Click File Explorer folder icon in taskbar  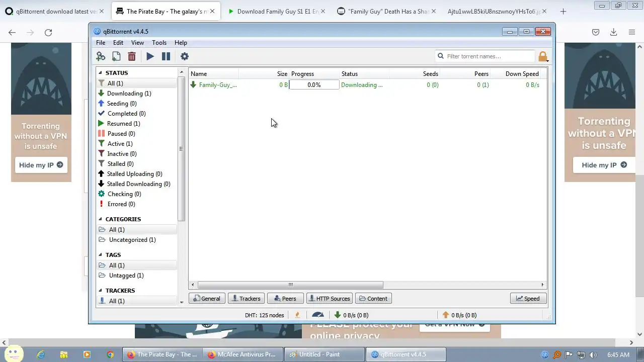pos(64,354)
